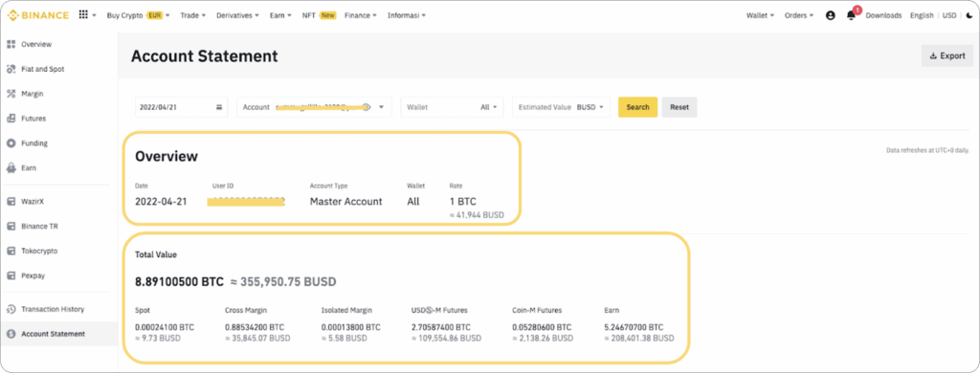
Task: Click the Search button
Action: coord(637,107)
